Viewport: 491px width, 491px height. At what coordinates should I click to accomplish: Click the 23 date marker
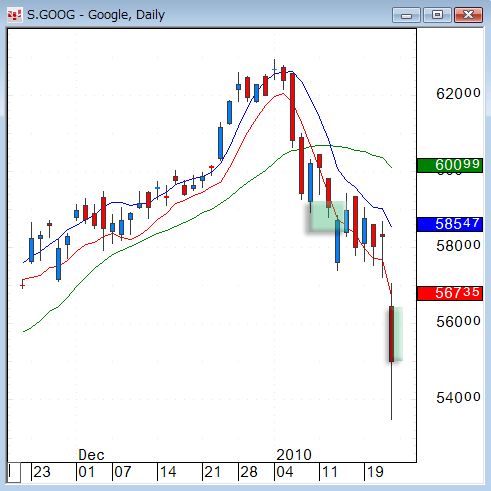tap(42, 472)
